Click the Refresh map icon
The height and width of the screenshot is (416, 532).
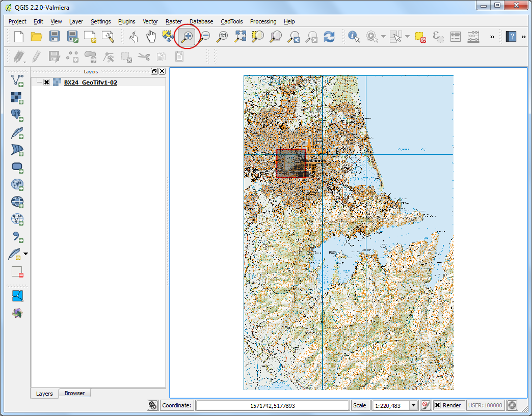click(x=329, y=37)
